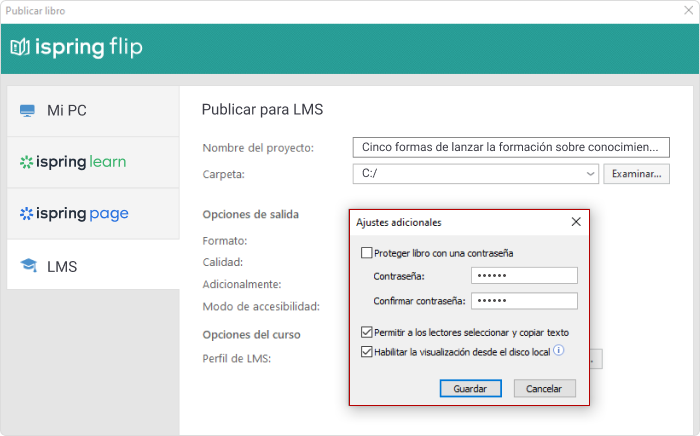Select the LMS tab
The image size is (700, 436).
click(x=93, y=265)
